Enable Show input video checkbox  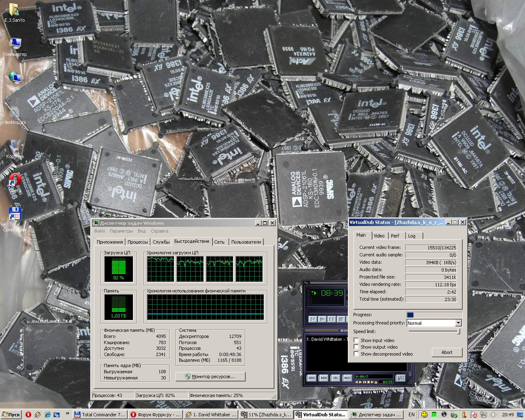point(356,340)
